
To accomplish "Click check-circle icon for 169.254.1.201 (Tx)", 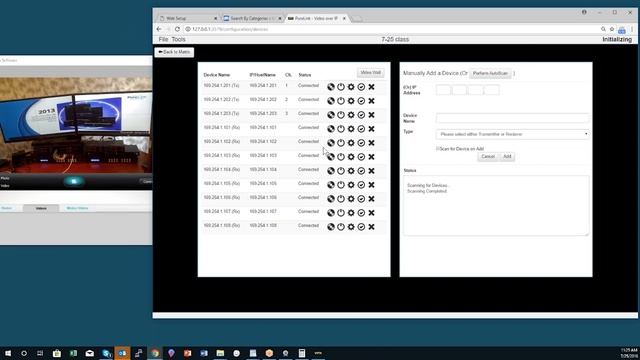I will point(361,87).
